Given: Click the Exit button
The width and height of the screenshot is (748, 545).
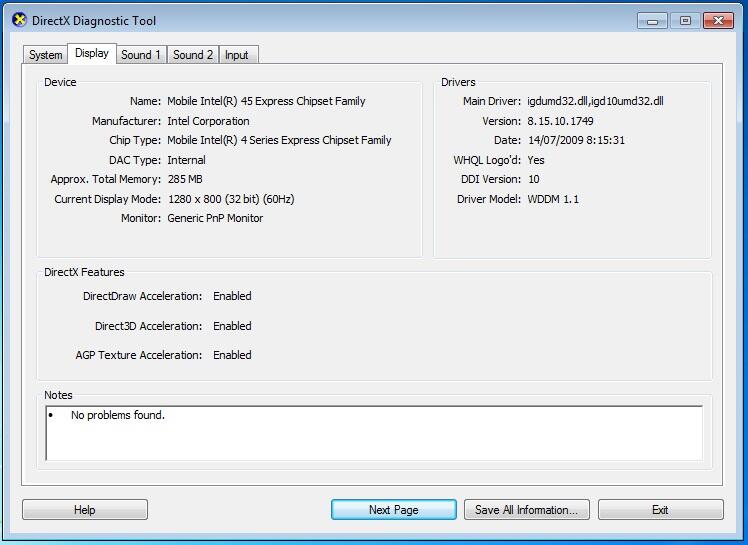Looking at the screenshot, I should pos(660,510).
